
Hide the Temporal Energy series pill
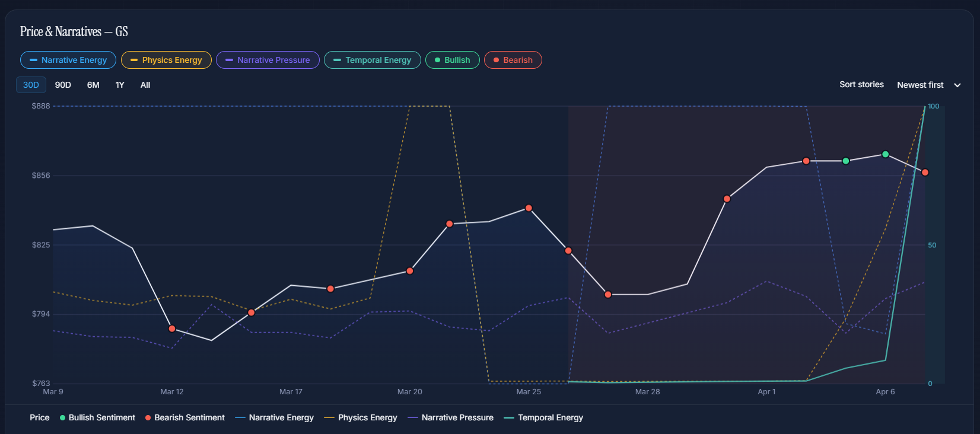click(x=372, y=60)
